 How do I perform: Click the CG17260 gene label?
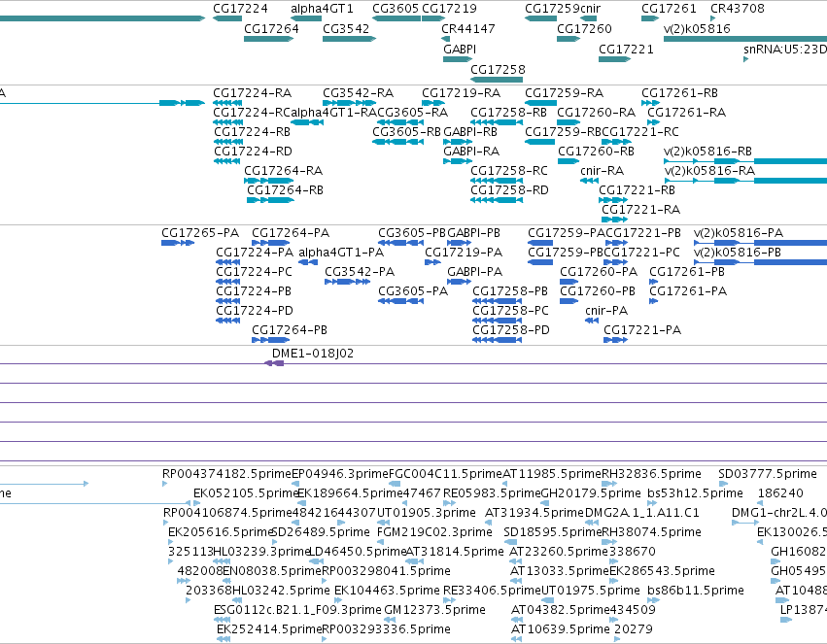584,29
